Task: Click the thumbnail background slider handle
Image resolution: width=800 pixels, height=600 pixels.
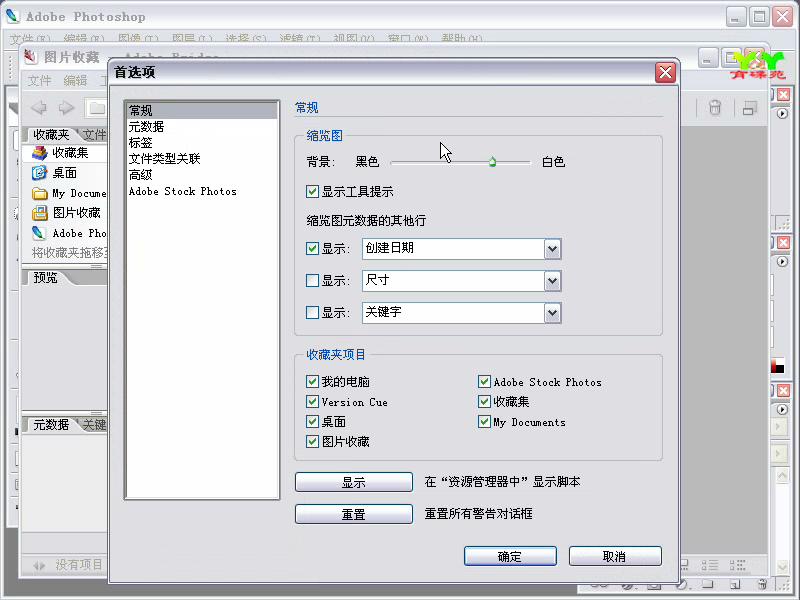Action: pyautogui.click(x=492, y=162)
